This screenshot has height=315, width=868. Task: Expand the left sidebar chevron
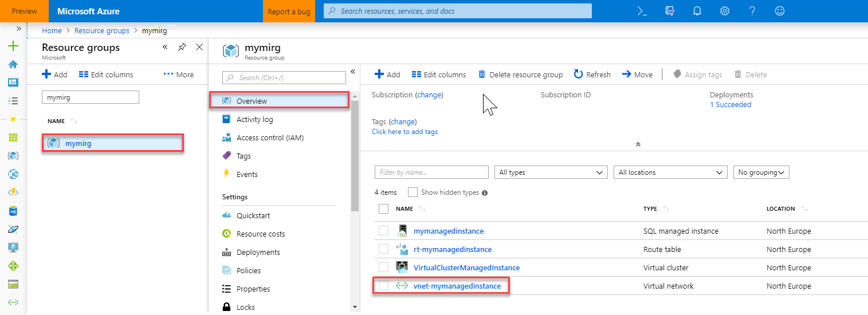coord(19,28)
